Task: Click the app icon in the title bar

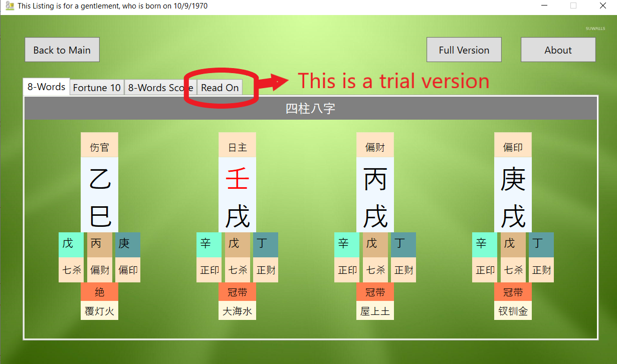Action: pyautogui.click(x=9, y=6)
